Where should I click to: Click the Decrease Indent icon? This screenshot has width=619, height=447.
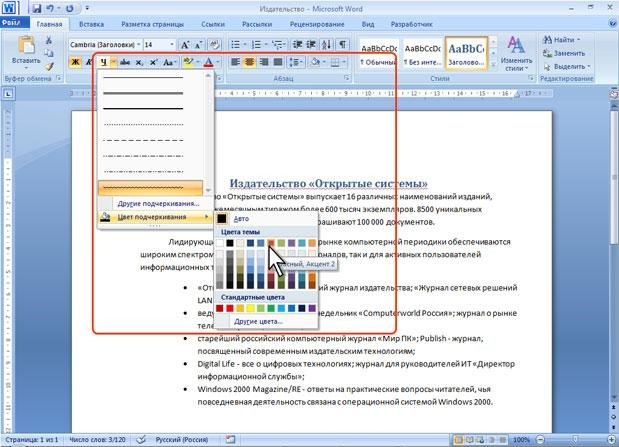[298, 45]
